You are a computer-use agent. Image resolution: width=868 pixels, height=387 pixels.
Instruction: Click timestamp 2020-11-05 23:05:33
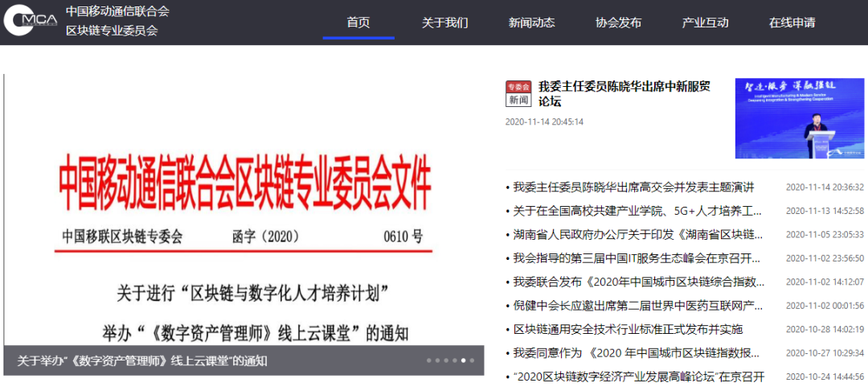[825, 234]
